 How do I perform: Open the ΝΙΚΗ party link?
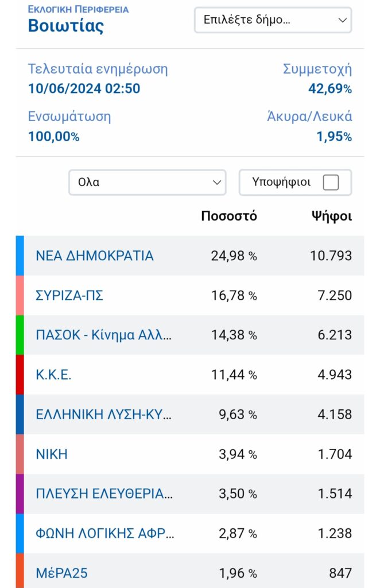point(52,454)
